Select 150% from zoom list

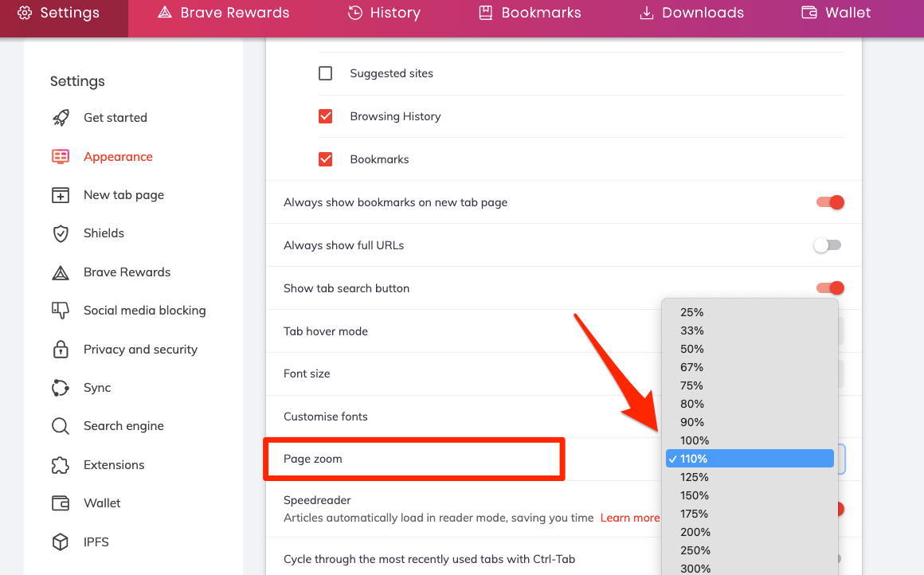click(750, 495)
